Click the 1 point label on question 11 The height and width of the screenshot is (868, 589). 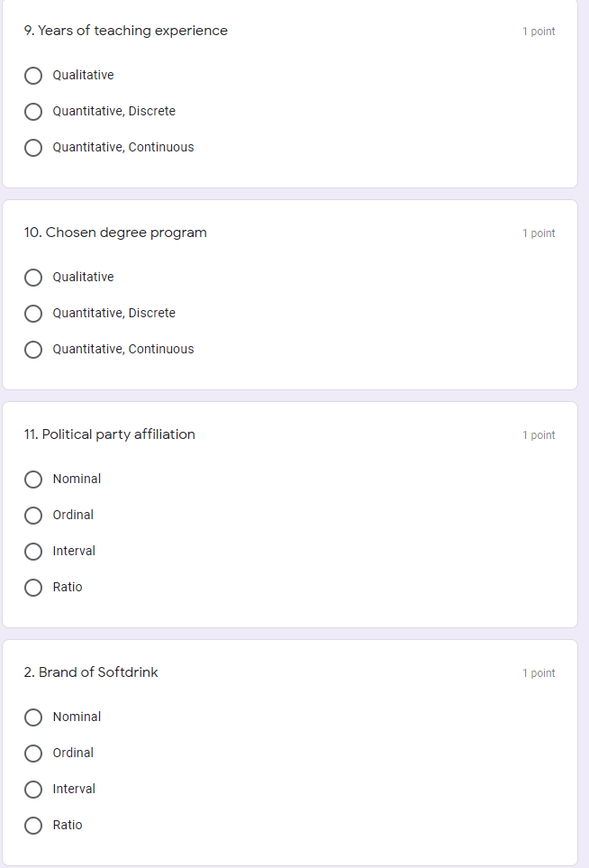(539, 434)
